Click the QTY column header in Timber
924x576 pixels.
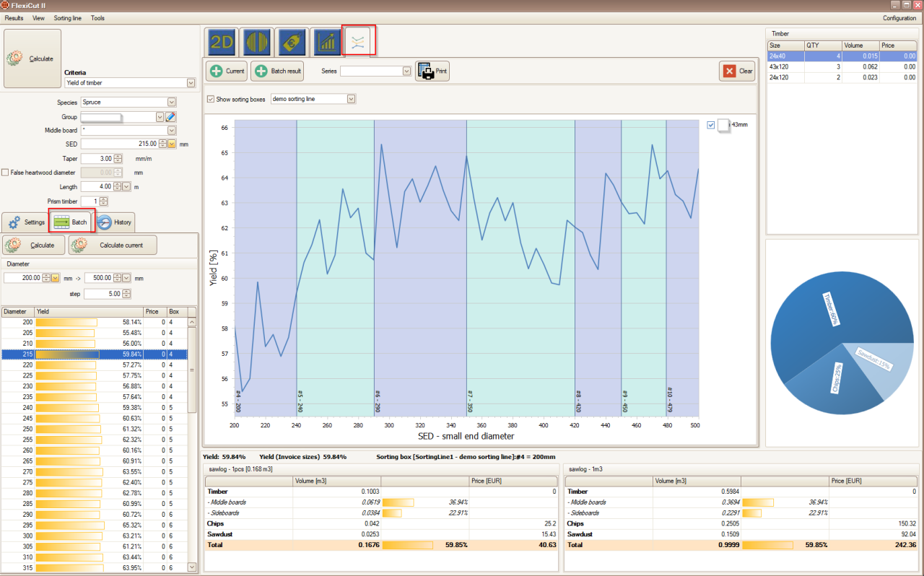coord(822,45)
